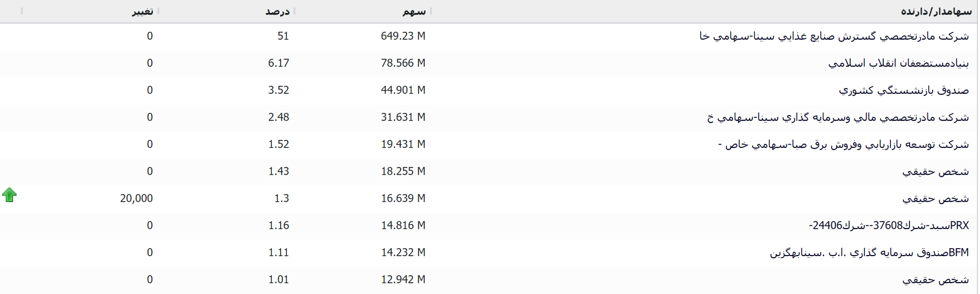Sort by the سهم column header
980x294 pixels.
[414, 11]
